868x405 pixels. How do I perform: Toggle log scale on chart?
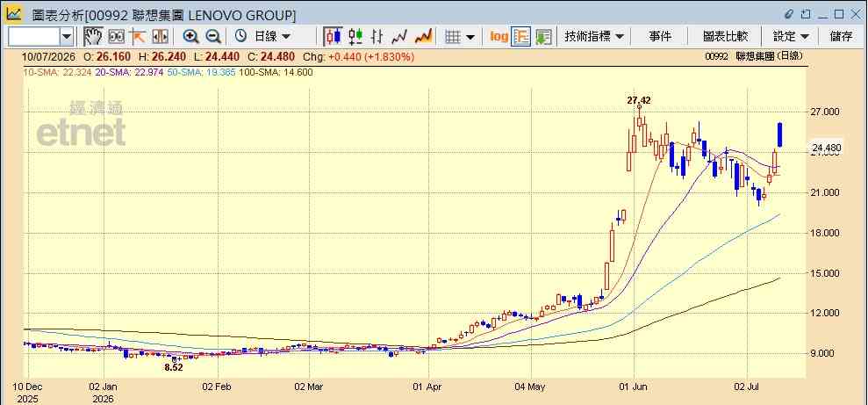[499, 37]
